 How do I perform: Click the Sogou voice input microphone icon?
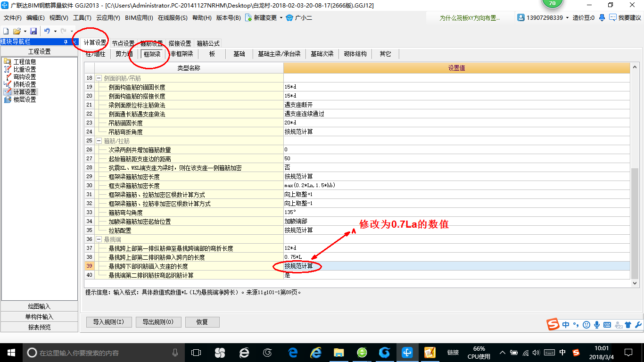(x=596, y=325)
